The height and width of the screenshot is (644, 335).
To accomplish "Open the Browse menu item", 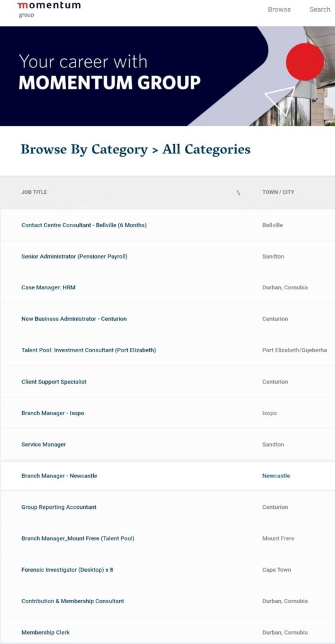I will click(x=279, y=9).
